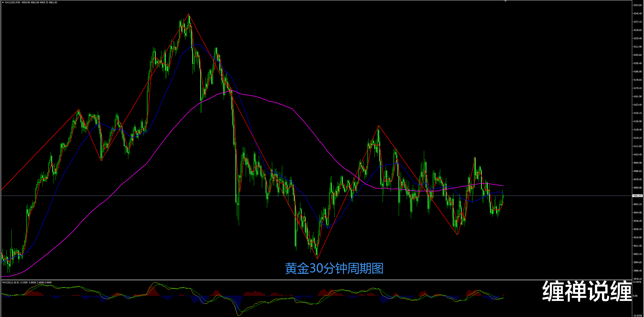This screenshot has height=317, width=644.
Task: Select the MACD(12,26,9) indicator label
Action: (10, 283)
